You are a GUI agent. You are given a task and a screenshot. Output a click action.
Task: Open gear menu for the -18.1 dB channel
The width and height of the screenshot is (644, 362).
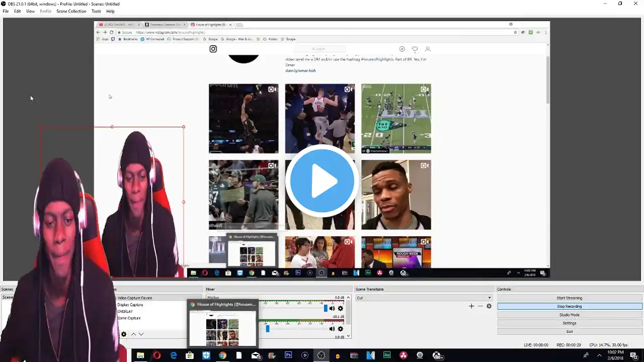[340, 329]
